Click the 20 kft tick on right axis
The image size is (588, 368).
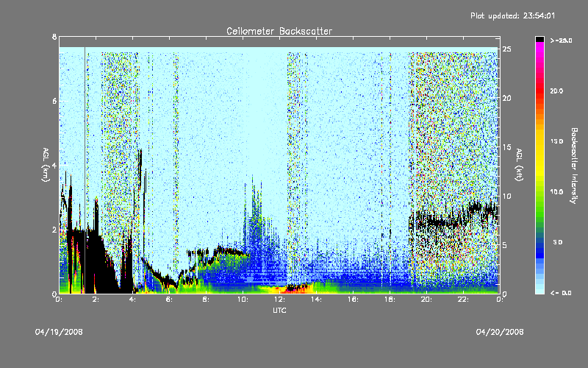tap(506, 98)
